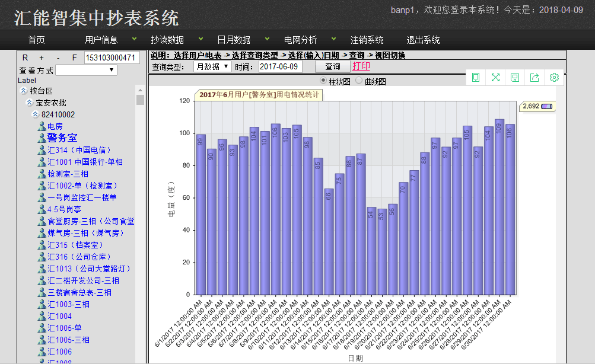Click the green share export icon
The image size is (595, 364).
(534, 78)
